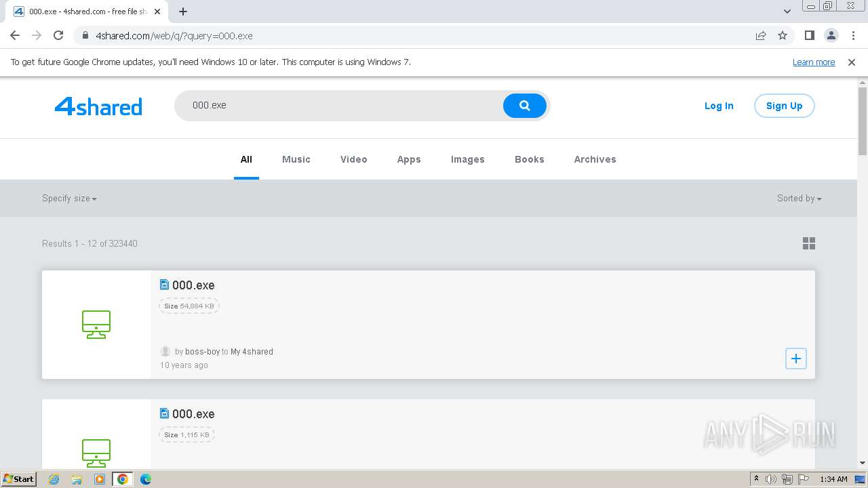
Task: Bookmark this page with star icon
Action: coord(783,35)
